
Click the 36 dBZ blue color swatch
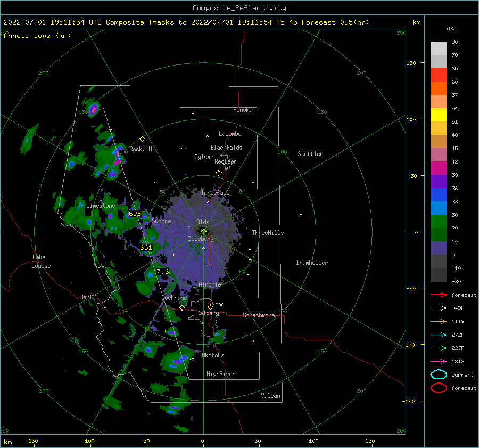click(439, 194)
